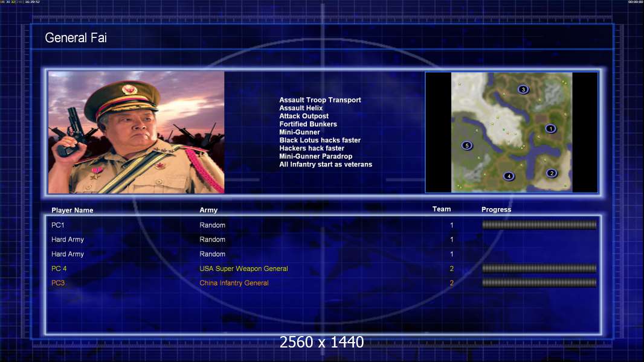Select player name 'PC 4'
The height and width of the screenshot is (362, 644).
(x=59, y=268)
